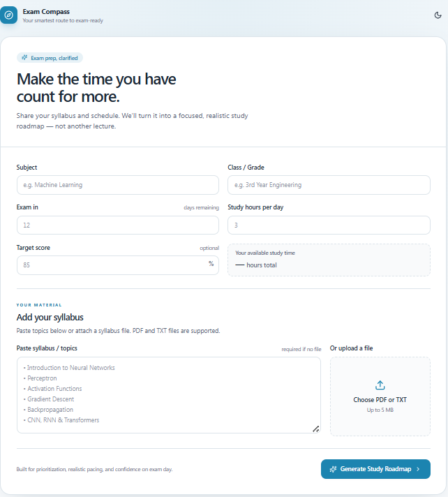448x497 pixels.
Task: Click the Exam Compass title text
Action: 46,12
